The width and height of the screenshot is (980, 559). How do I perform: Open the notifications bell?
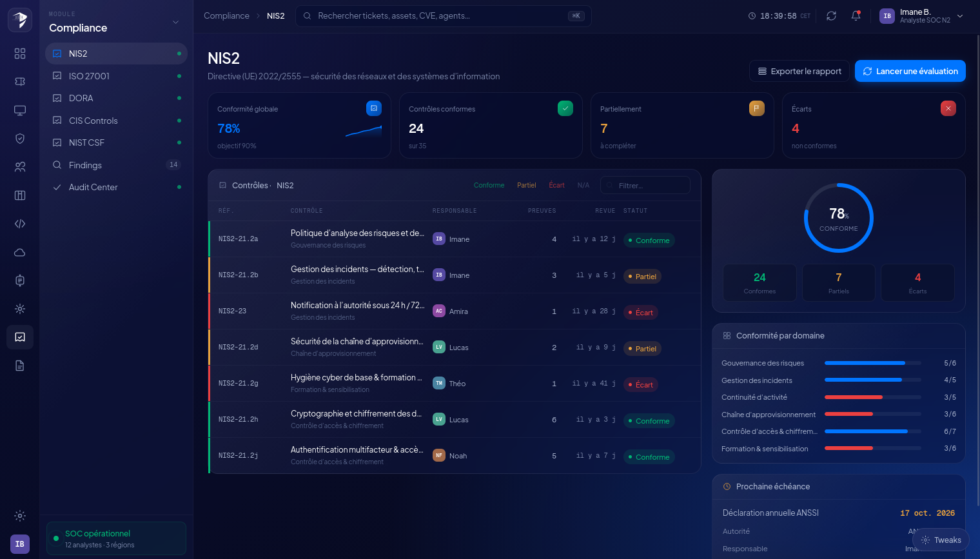tap(856, 16)
